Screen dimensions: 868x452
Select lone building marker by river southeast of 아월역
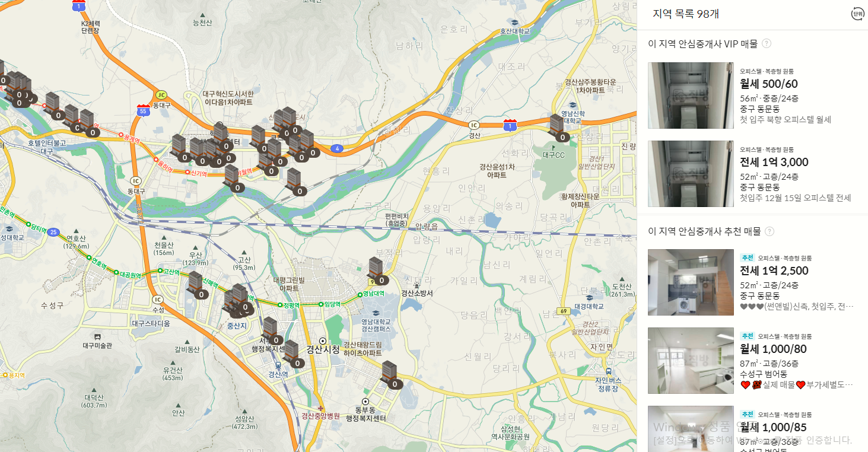(295, 182)
